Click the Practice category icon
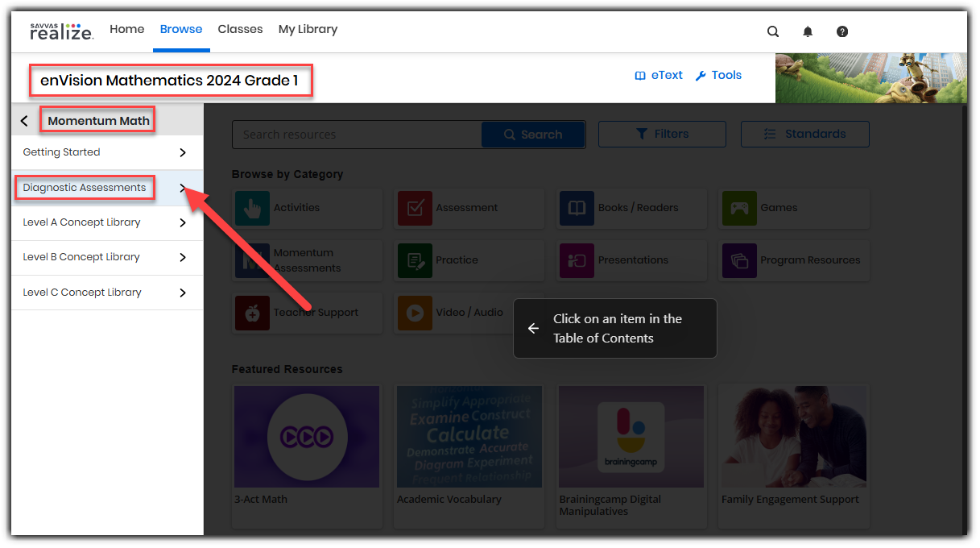This screenshot has width=980, height=548. click(x=415, y=260)
